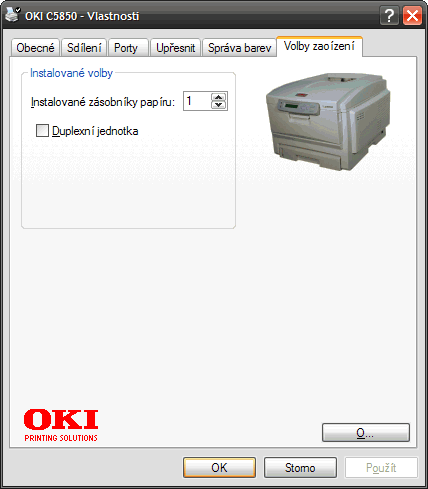Image resolution: width=428 pixels, height=489 pixels.
Task: Select the Volby zařízení tab
Action: click(319, 46)
